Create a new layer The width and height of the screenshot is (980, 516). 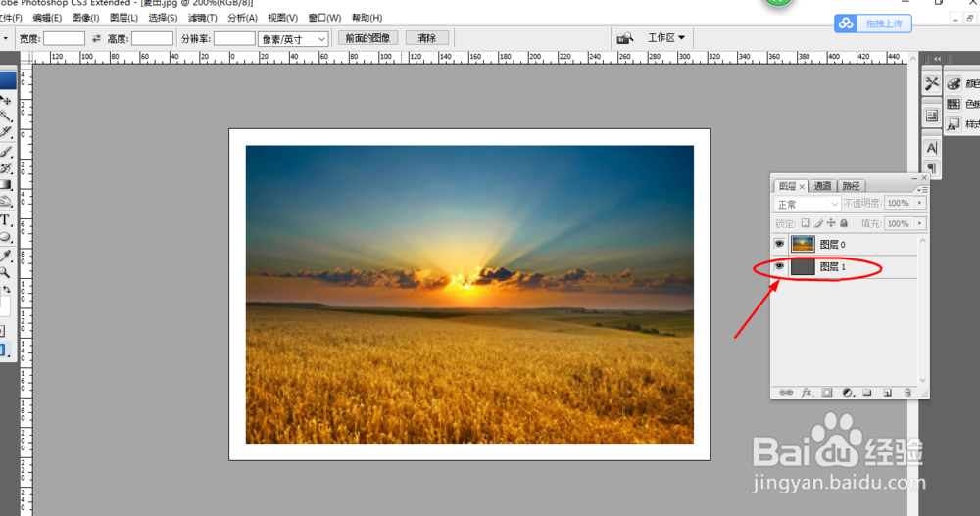888,393
